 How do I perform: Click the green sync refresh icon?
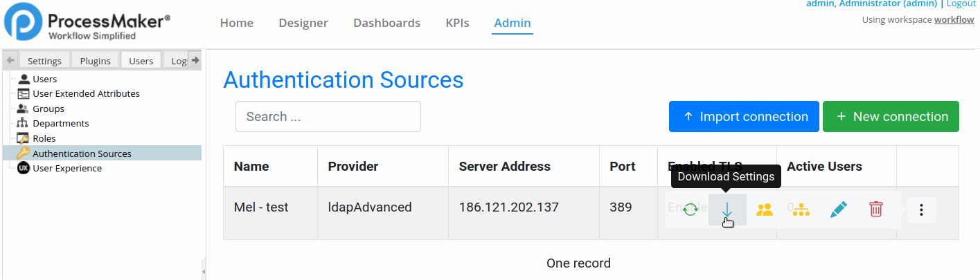point(690,209)
